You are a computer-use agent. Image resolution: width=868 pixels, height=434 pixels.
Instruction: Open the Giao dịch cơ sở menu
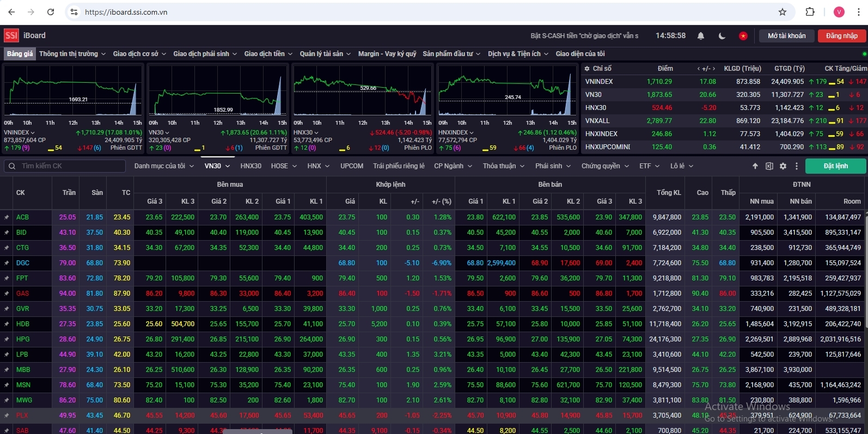(x=139, y=54)
